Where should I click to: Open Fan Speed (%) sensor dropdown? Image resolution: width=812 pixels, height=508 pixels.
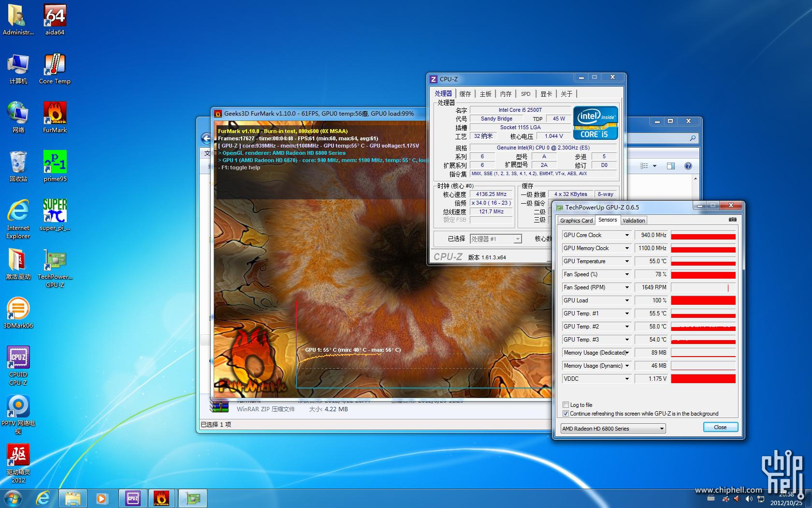[627, 274]
